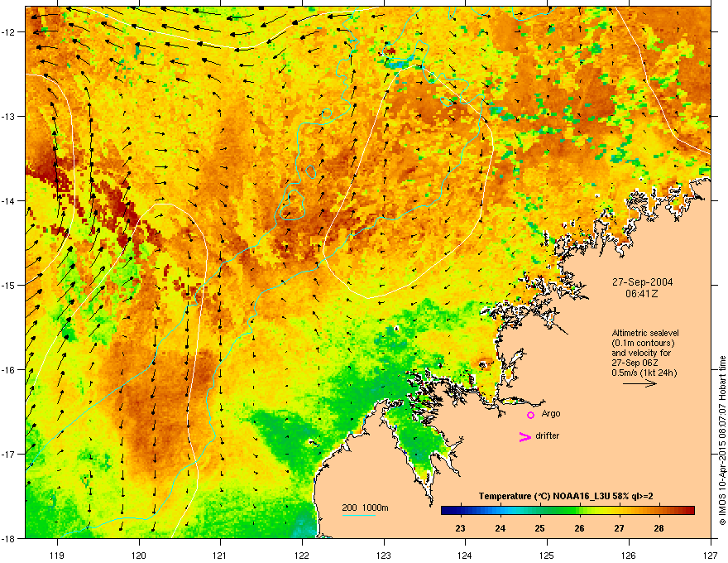Image resolution: width=728 pixels, height=563 pixels.
Task: Click the 'Argo' legend label
Action: click(551, 413)
